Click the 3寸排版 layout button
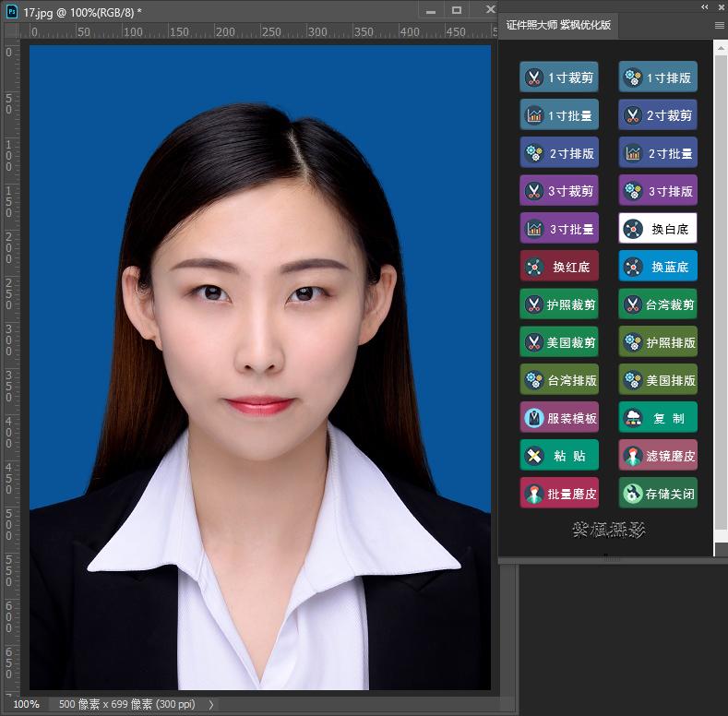 click(x=658, y=190)
